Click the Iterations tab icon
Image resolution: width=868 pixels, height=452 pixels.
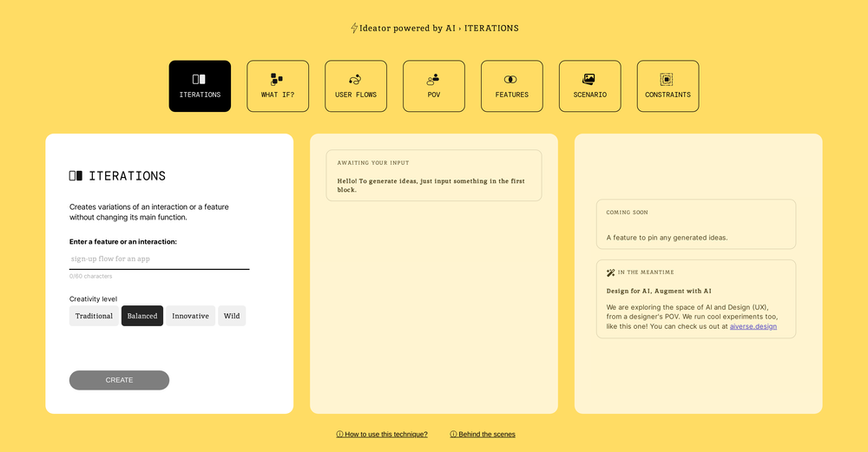(199, 79)
